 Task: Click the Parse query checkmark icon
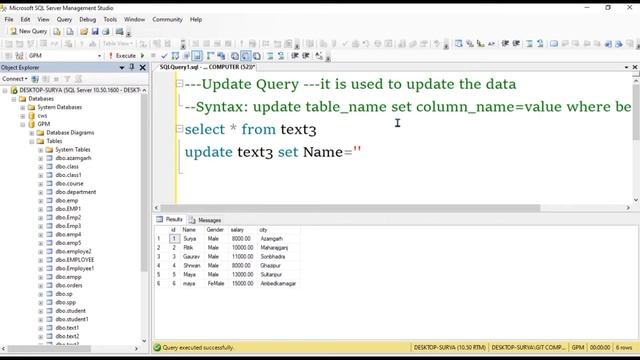pos(164,56)
